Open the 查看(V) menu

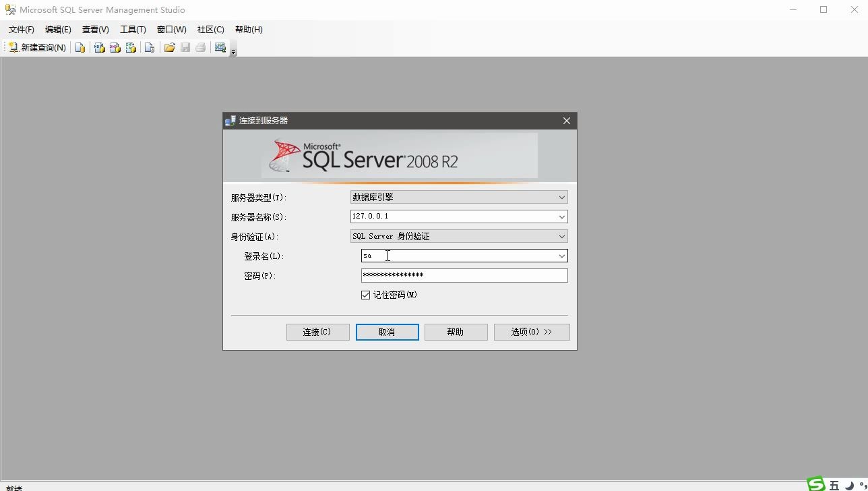coord(96,30)
